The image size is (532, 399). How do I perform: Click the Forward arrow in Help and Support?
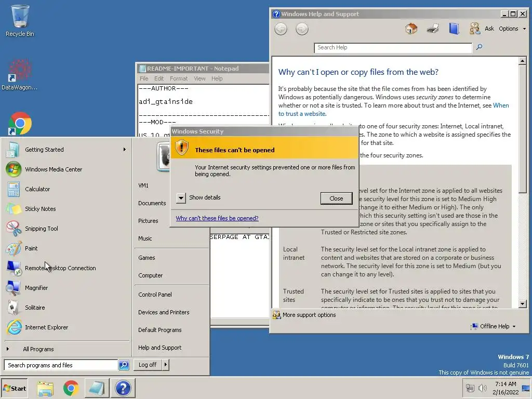click(x=302, y=29)
